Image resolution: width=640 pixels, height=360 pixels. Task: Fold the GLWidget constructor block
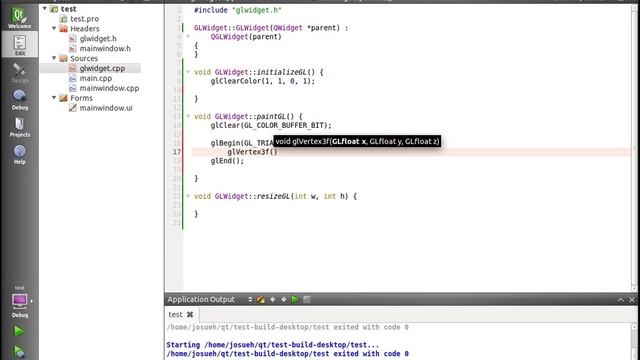click(188, 36)
